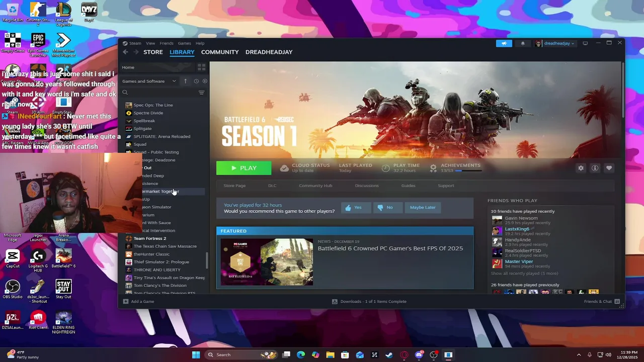
Task: Open ELDEN RING NIGHTREIGN desktop icon
Action: (x=63, y=322)
